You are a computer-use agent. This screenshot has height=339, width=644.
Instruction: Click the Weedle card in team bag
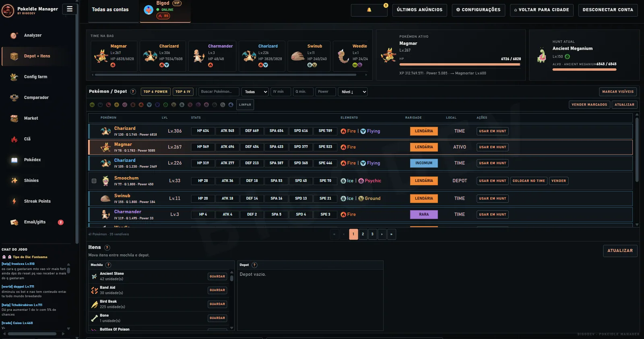click(x=351, y=56)
